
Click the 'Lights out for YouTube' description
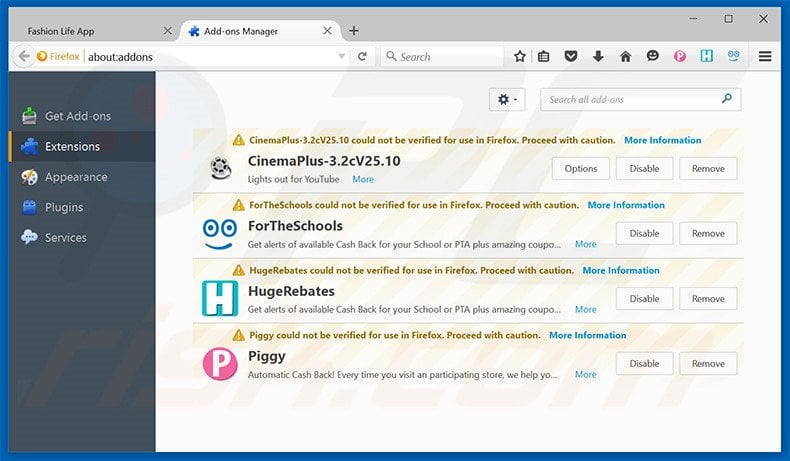(293, 179)
